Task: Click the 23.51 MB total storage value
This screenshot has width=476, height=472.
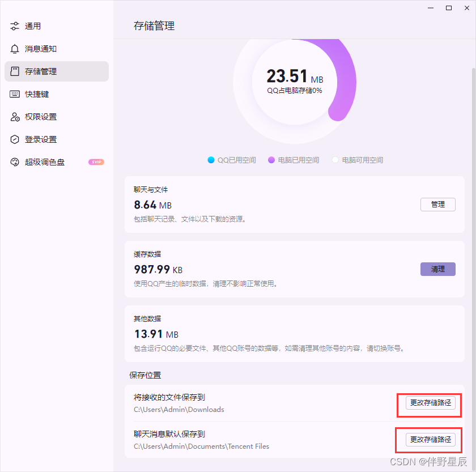Action: [295, 76]
